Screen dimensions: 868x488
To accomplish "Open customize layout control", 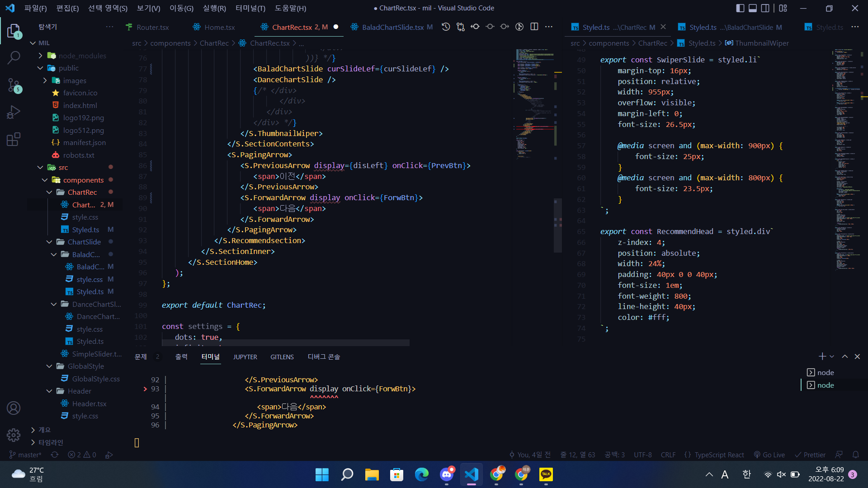I will tap(783, 8).
